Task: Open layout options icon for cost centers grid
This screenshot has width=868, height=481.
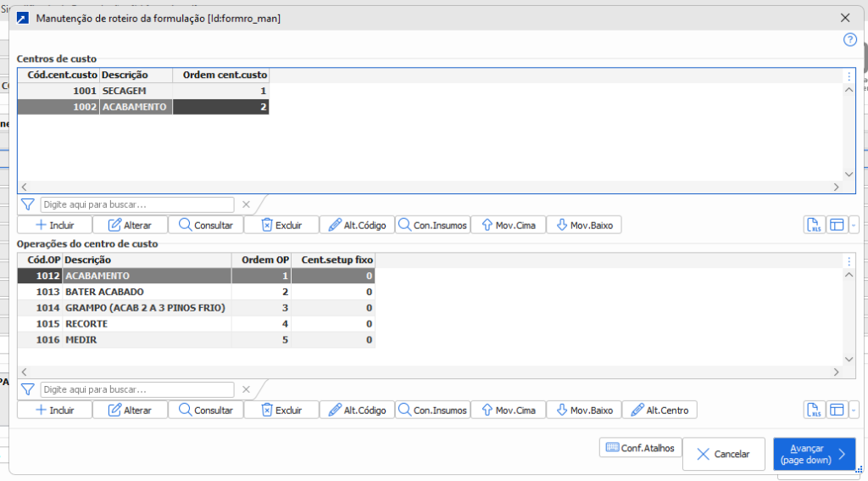Action: [x=837, y=225]
